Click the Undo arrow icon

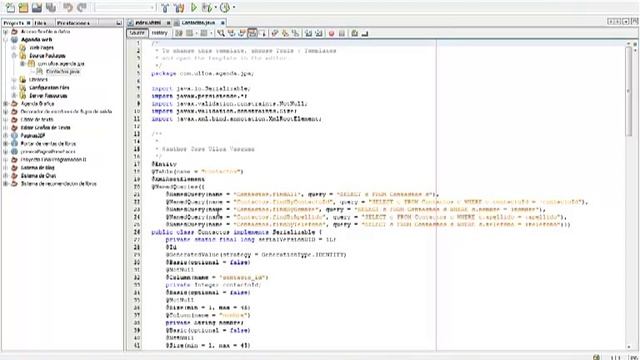68,7
